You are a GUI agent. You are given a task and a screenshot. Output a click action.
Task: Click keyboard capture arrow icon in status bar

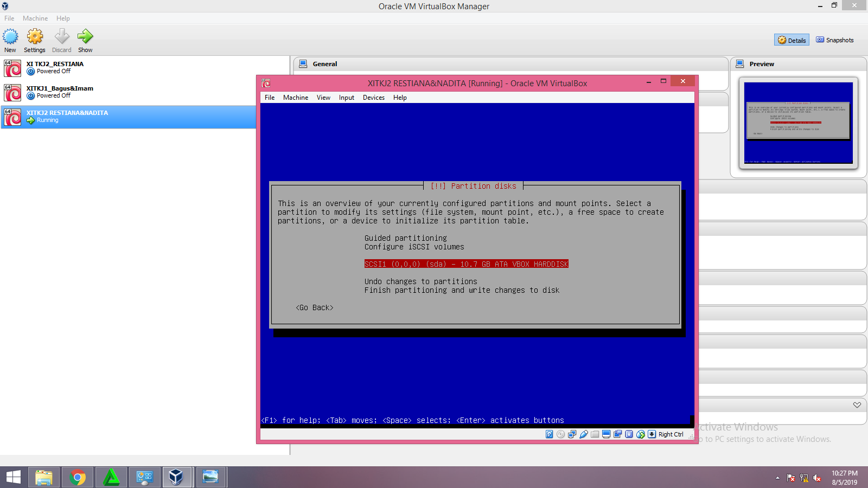pos(652,434)
